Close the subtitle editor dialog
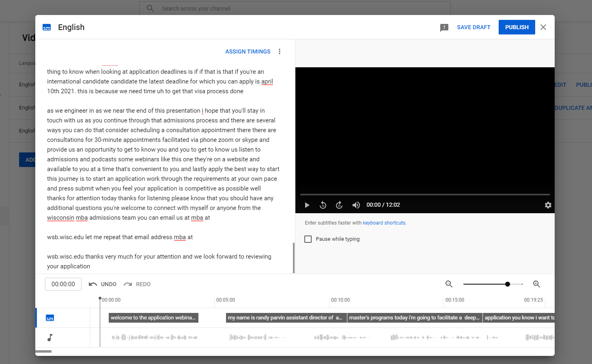Viewport: 592px width, 364px height. point(543,27)
